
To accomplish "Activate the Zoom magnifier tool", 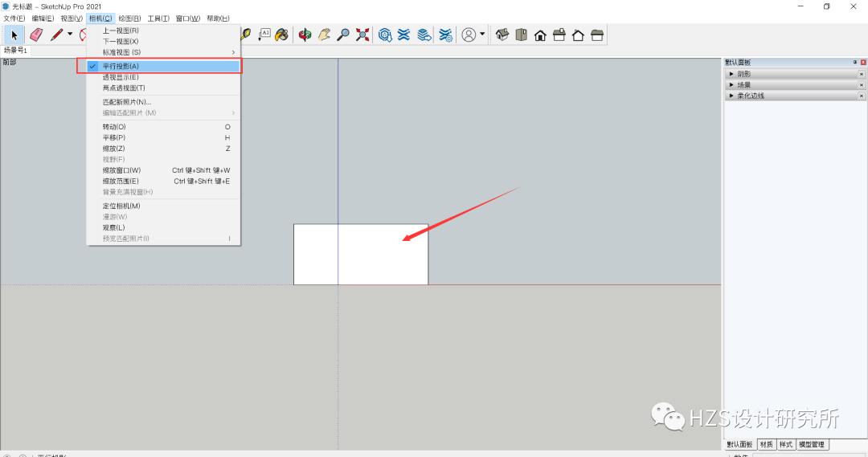I will tap(343, 35).
